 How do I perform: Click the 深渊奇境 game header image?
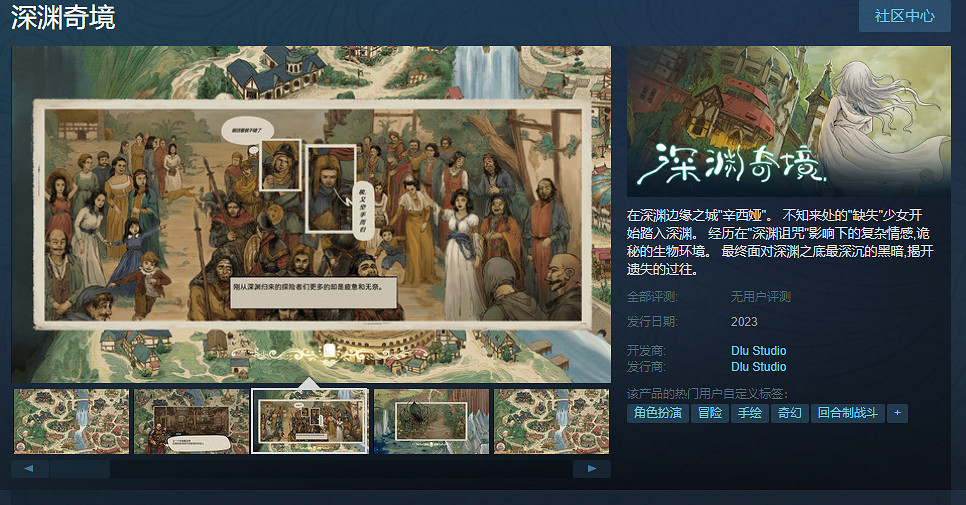tap(789, 121)
